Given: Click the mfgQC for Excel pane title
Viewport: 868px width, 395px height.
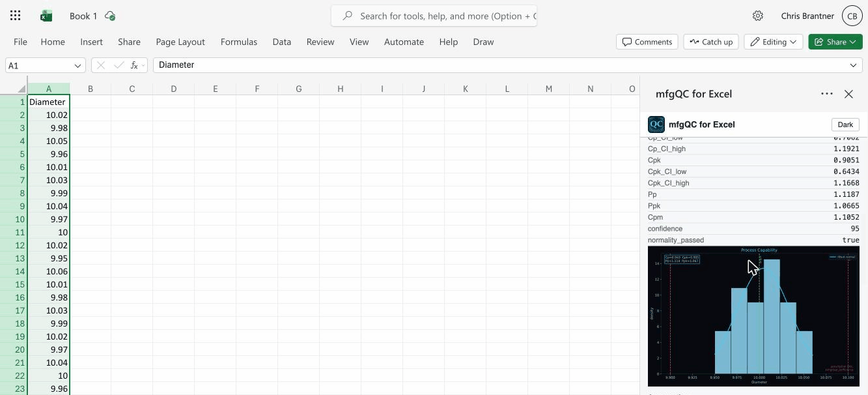Looking at the screenshot, I should [x=693, y=94].
